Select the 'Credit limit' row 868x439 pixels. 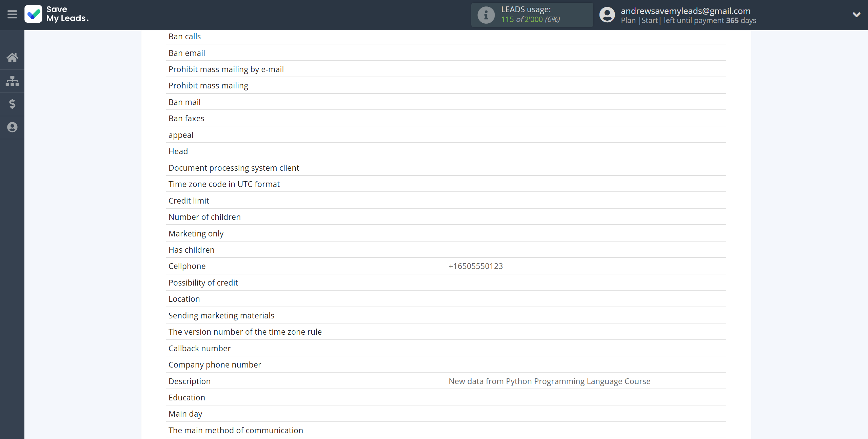(446, 201)
